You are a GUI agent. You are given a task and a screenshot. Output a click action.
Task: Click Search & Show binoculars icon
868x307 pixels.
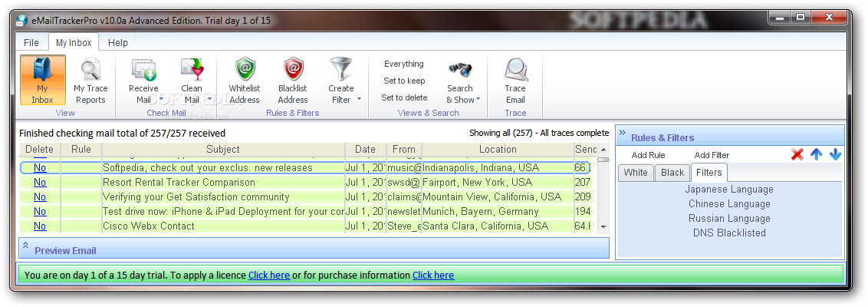(460, 70)
